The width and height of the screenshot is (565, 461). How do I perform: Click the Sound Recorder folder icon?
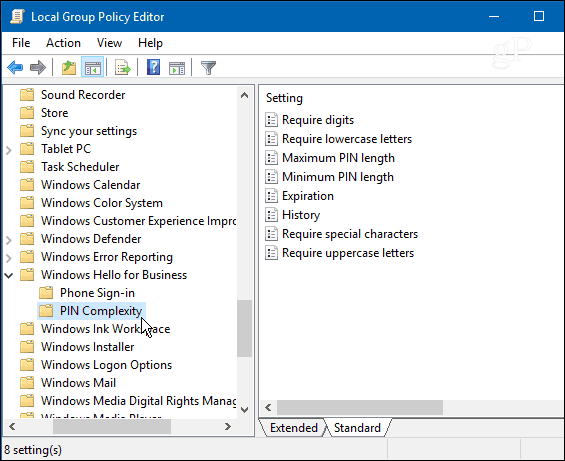coord(27,95)
